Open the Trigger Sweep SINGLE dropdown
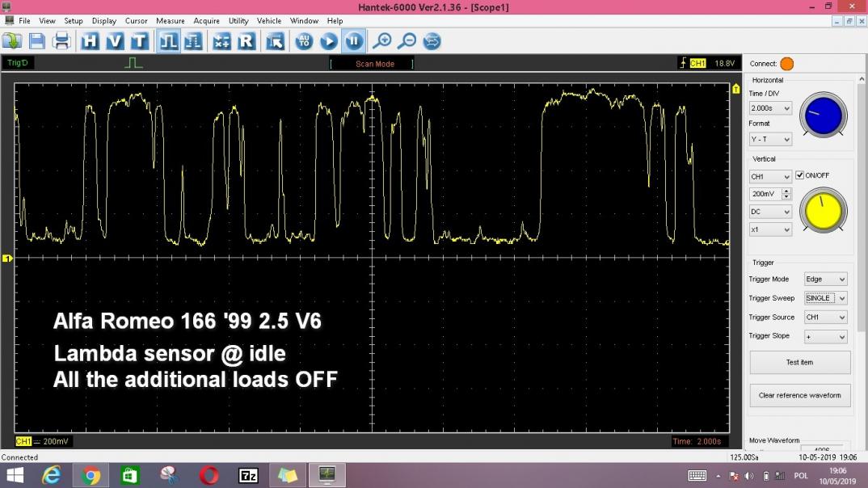 pos(825,298)
